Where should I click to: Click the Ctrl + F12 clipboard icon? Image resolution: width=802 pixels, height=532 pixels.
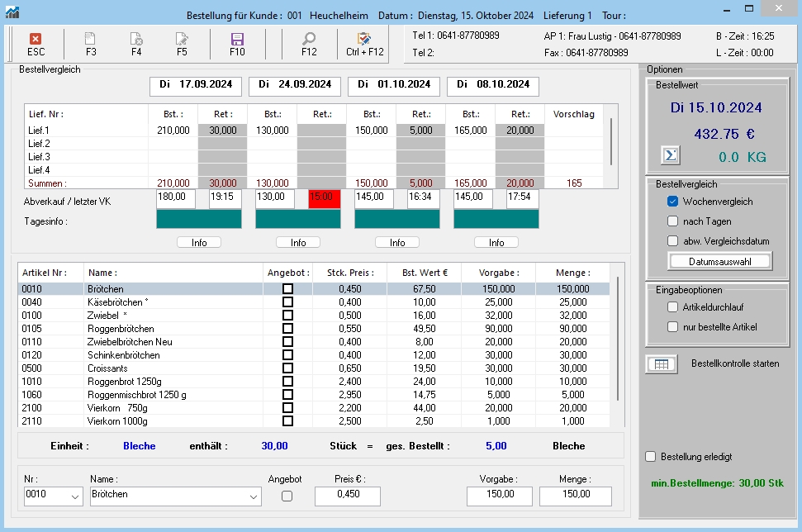(x=364, y=39)
